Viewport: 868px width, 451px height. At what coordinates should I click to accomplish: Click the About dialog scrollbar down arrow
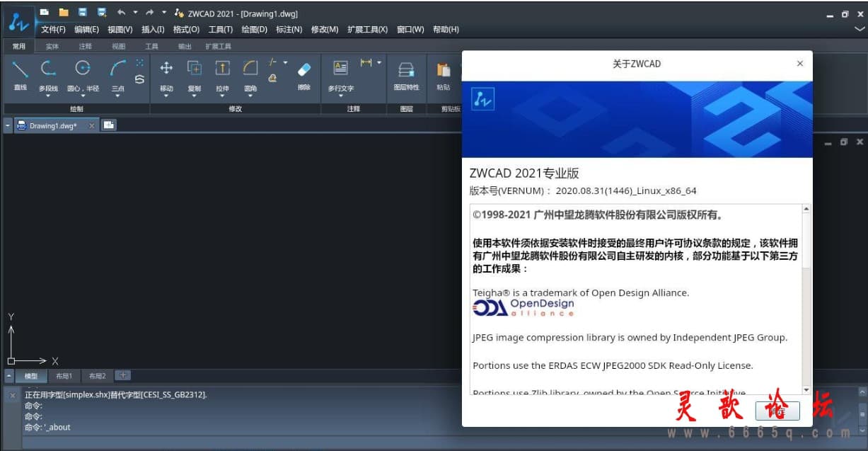pyautogui.click(x=806, y=389)
